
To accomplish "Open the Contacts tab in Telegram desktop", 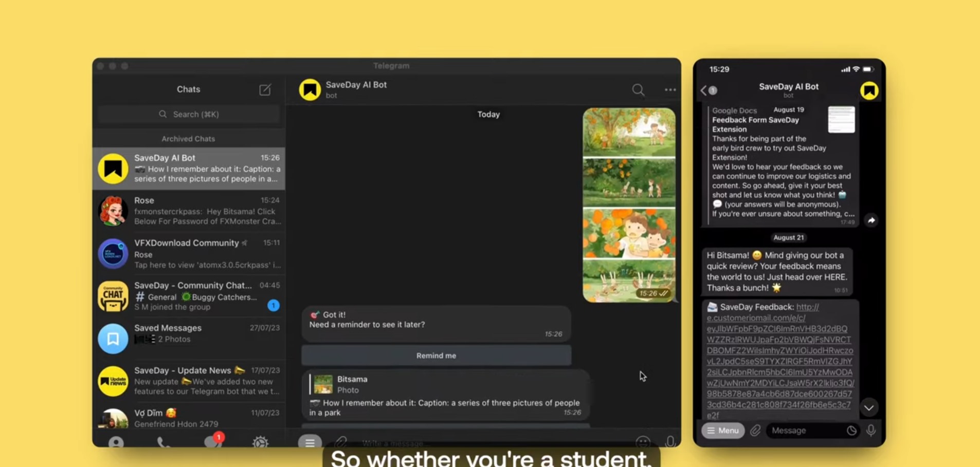I will (116, 442).
